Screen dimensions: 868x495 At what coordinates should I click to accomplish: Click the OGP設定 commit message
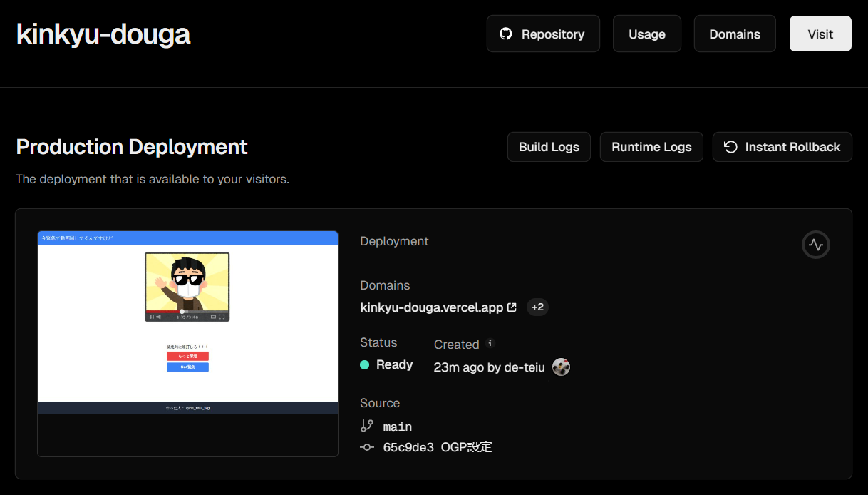[467, 447]
